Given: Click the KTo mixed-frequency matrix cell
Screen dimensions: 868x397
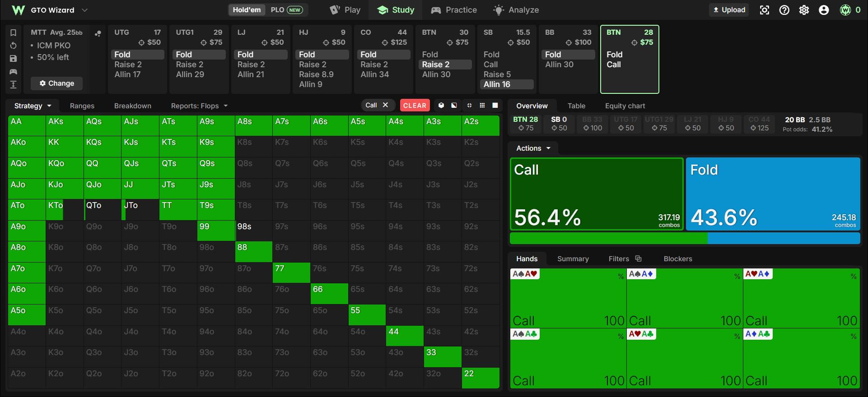Looking at the screenshot, I should tap(65, 210).
